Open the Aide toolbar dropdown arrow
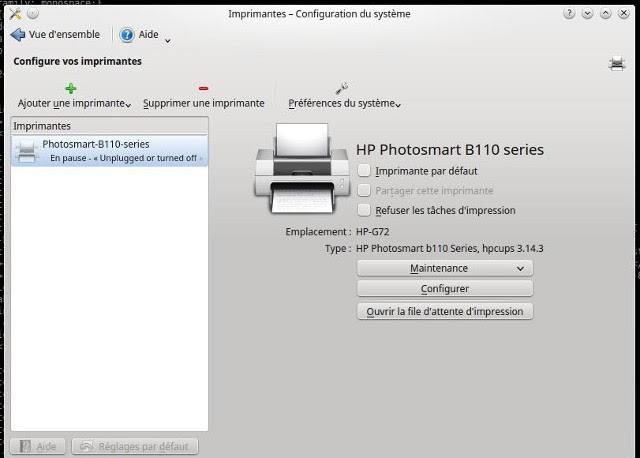Viewport: 640px width, 458px height. click(167, 40)
